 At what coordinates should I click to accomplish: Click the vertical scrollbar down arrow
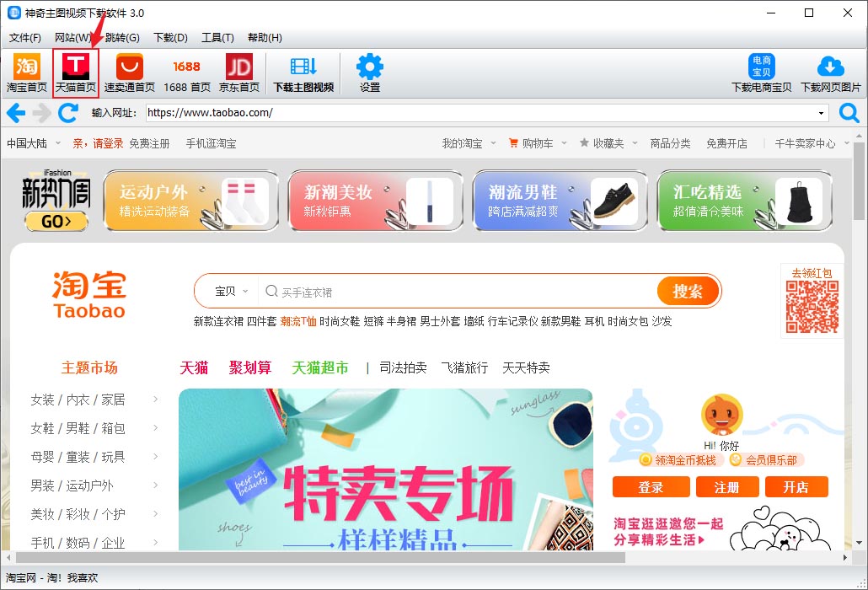point(859,544)
